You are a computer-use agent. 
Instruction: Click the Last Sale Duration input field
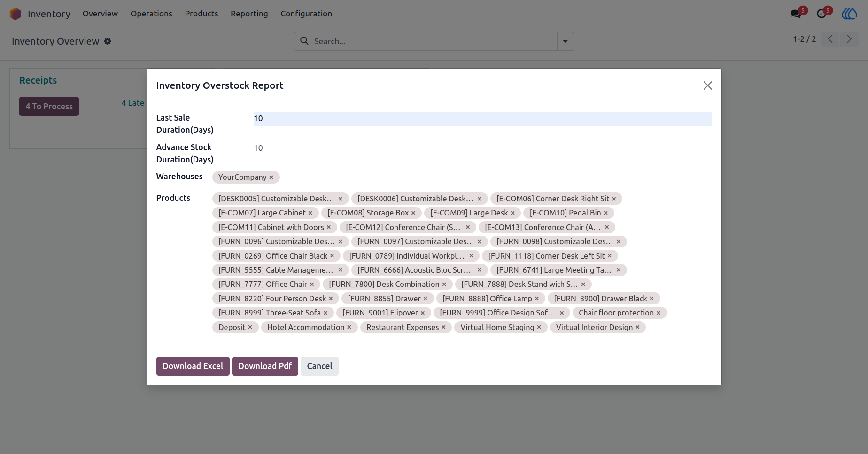(482, 119)
